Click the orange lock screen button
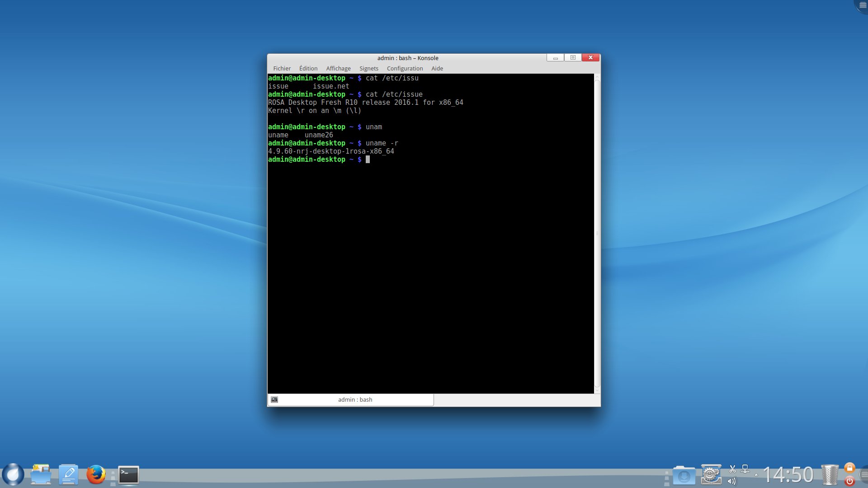 [x=849, y=468]
